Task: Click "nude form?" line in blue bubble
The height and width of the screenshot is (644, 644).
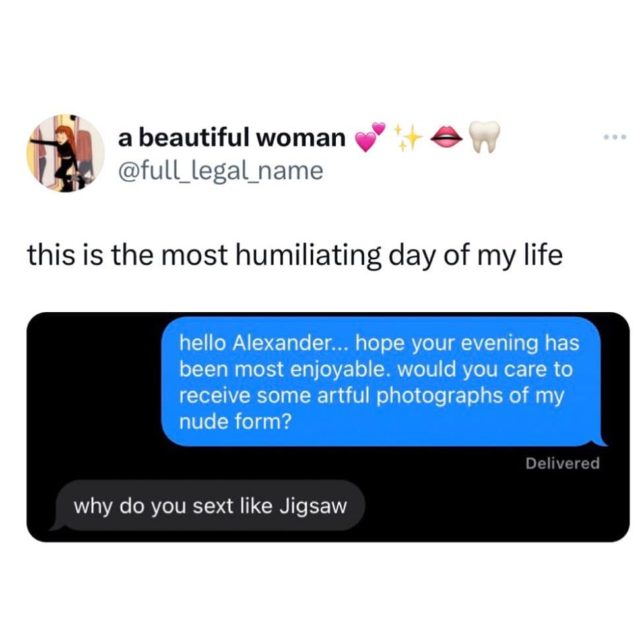Action: coord(236,422)
